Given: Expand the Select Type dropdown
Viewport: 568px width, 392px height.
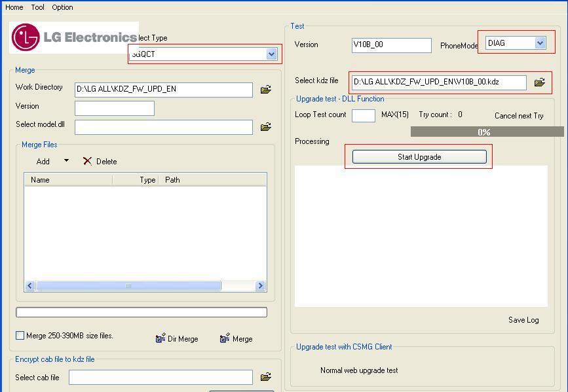Looking at the screenshot, I should click(271, 54).
